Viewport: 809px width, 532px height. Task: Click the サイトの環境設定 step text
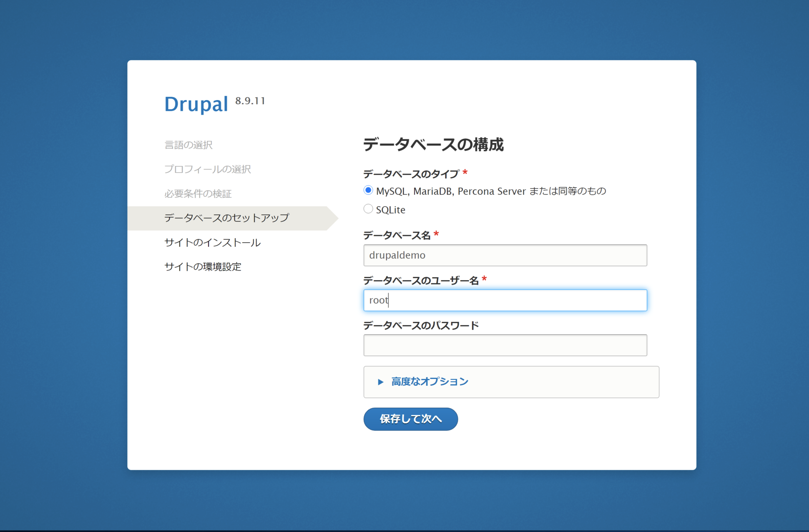203,266
